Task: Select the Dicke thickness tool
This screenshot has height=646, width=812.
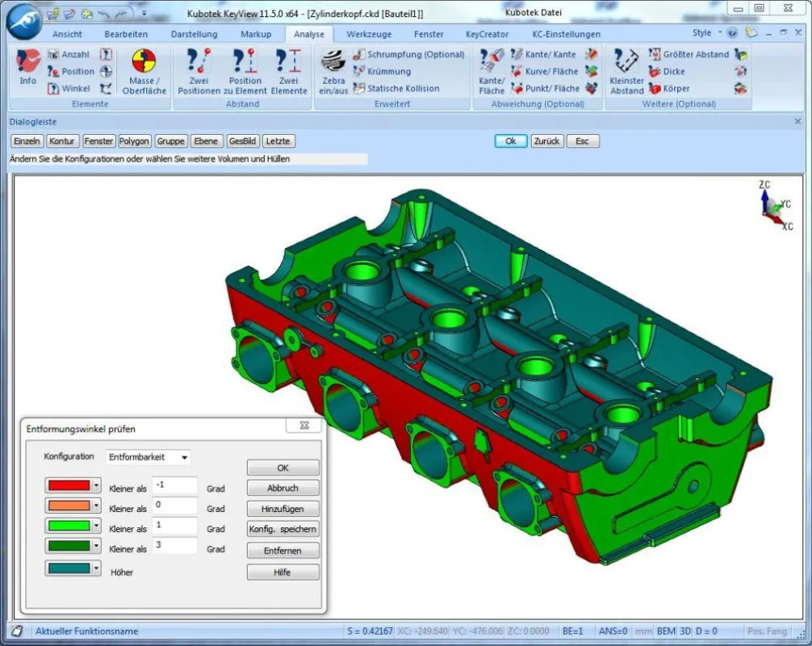Action: (667, 72)
